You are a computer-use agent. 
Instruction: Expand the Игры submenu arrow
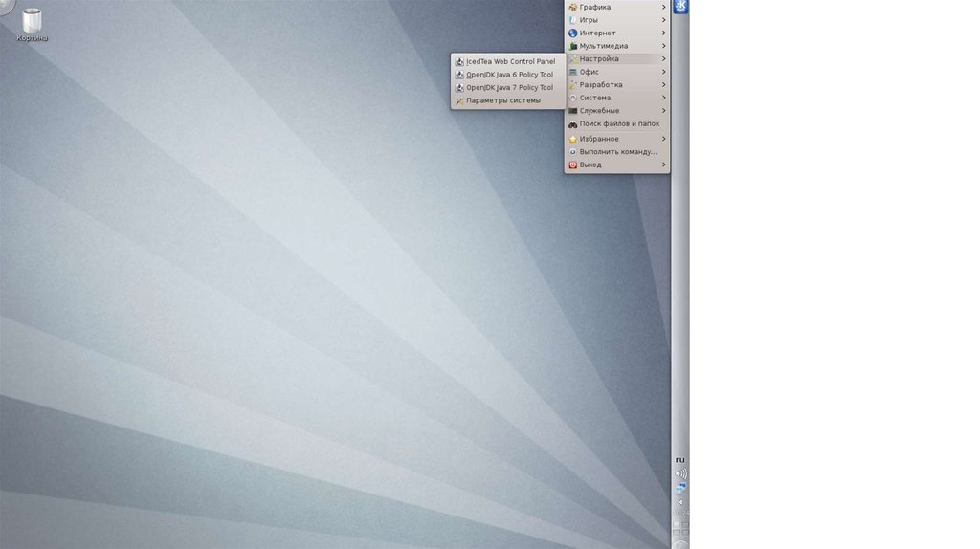coord(663,20)
